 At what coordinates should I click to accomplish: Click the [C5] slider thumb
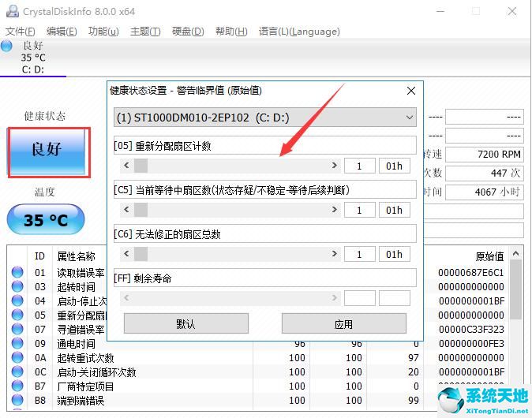click(x=140, y=210)
